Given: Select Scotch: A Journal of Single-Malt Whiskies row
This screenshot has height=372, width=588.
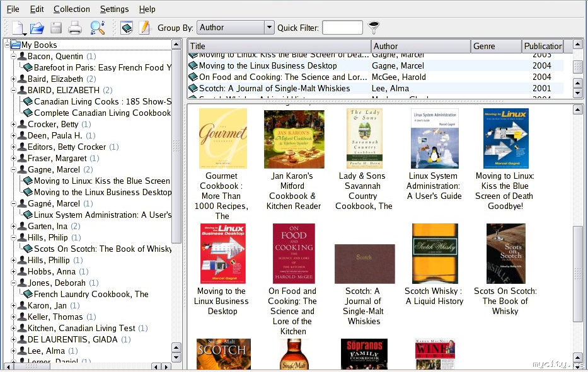Looking at the screenshot, I should click(x=274, y=89).
